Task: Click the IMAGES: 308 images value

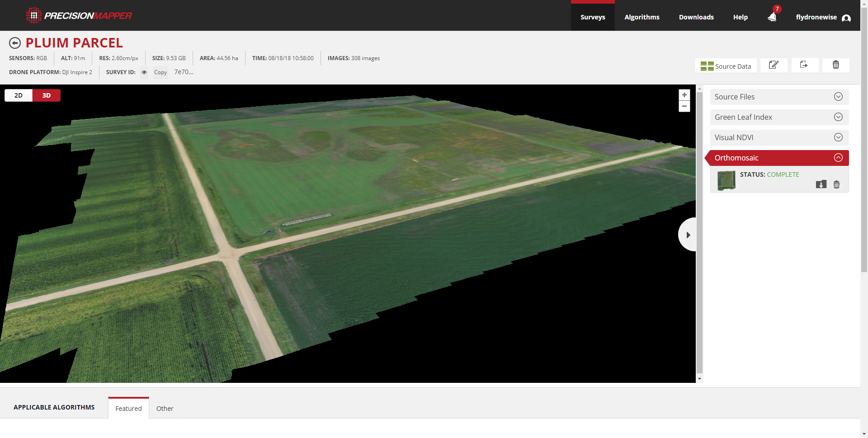Action: pyautogui.click(x=354, y=58)
